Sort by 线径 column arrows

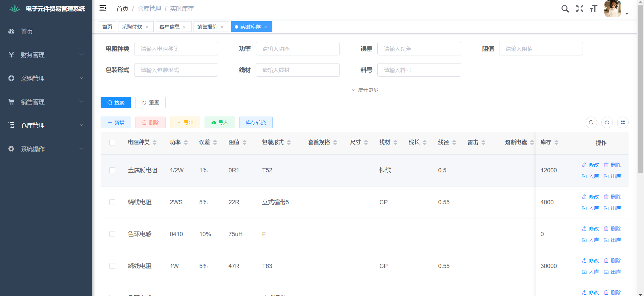click(x=454, y=142)
